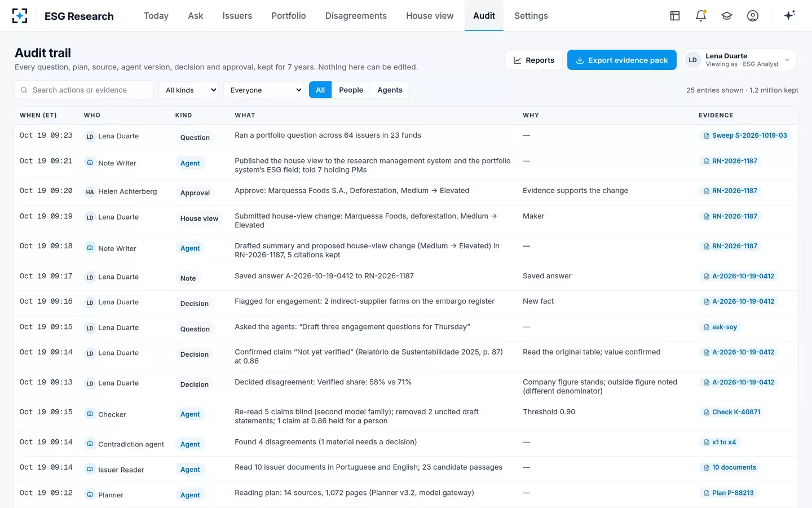Open the user account icon

(753, 16)
